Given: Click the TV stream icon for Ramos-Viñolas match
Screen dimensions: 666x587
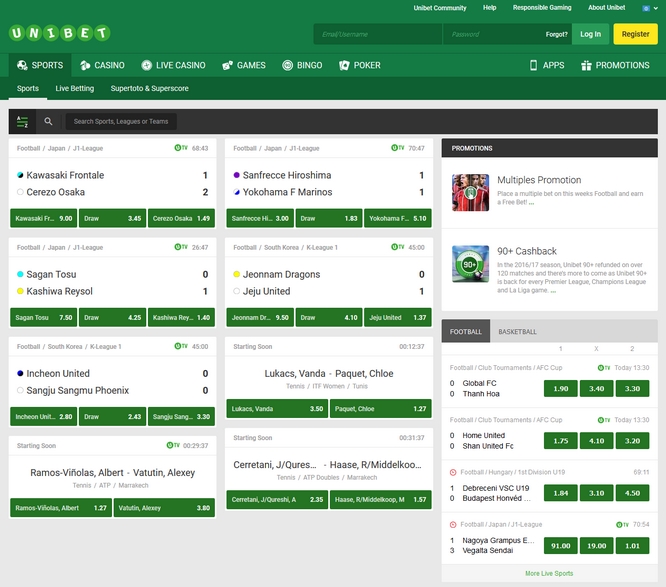Looking at the screenshot, I should coord(173,445).
